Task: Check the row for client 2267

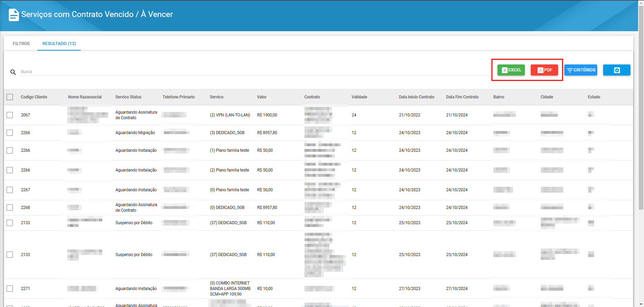Action: point(10,190)
